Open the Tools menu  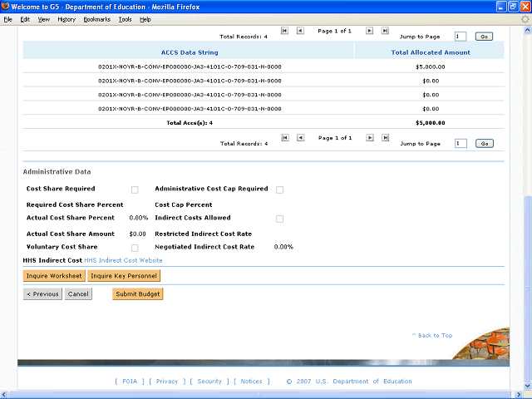click(x=126, y=19)
